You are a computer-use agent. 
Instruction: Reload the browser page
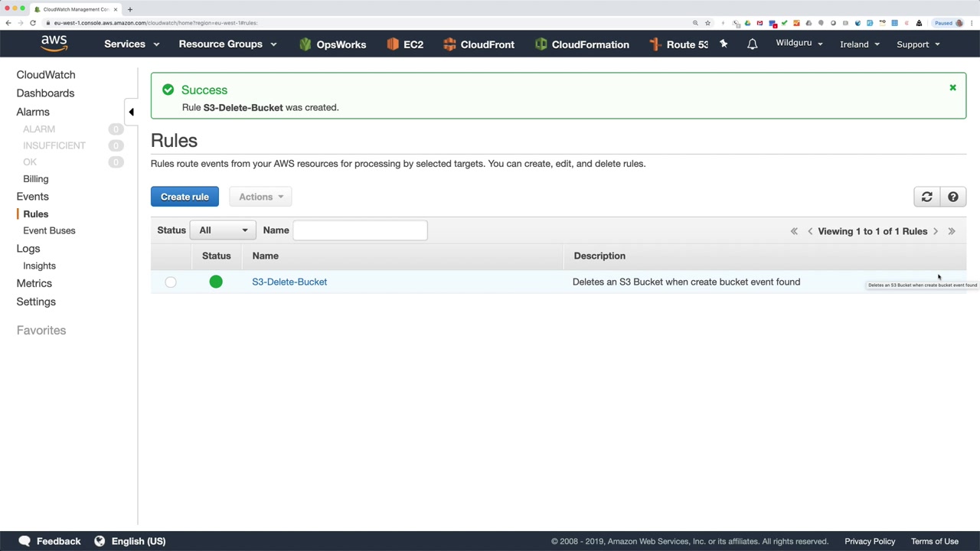click(x=33, y=23)
